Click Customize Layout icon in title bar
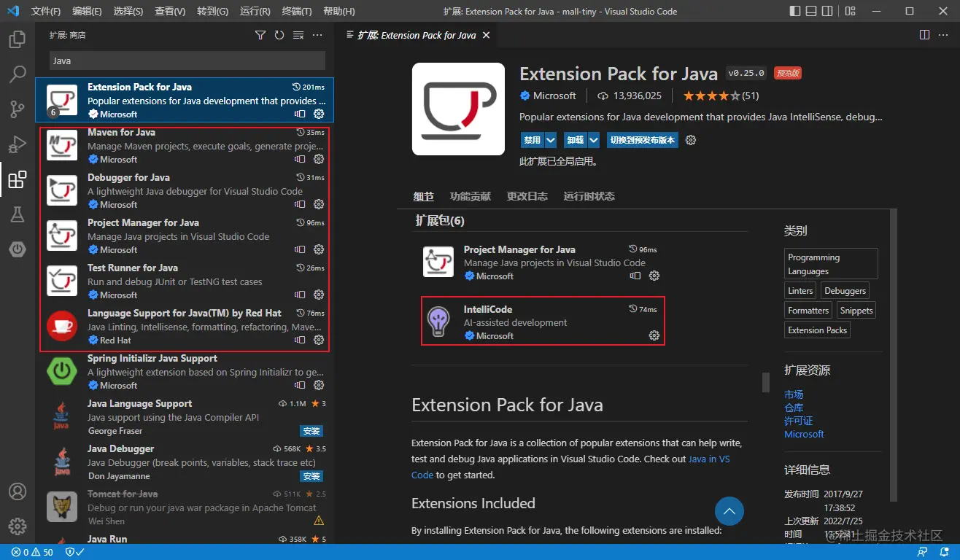Screen dimensions: 960x560 (x=851, y=11)
